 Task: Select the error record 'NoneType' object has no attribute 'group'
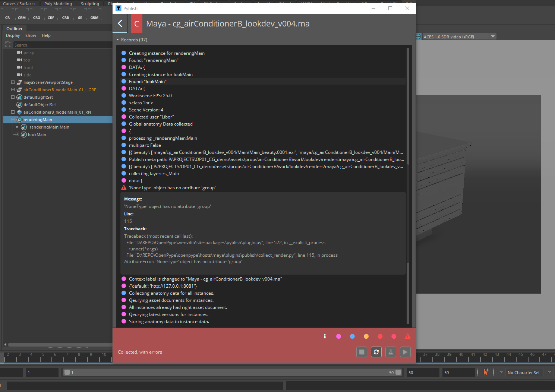(x=263, y=188)
